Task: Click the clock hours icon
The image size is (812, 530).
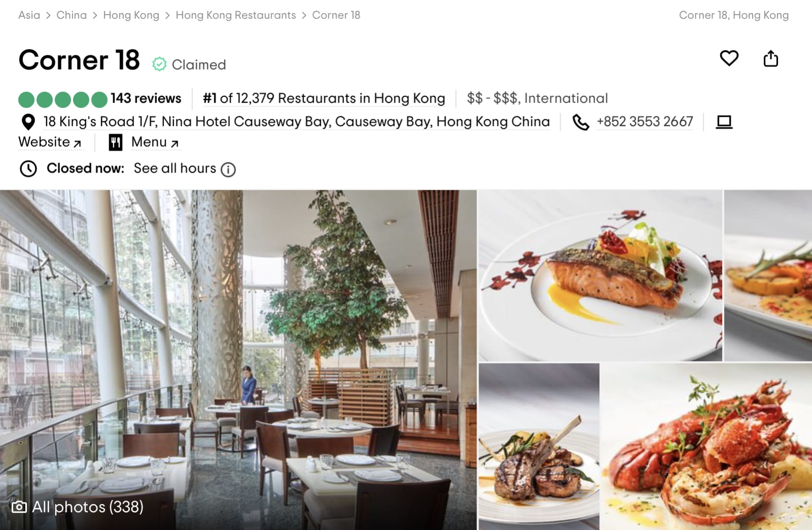Action: pyautogui.click(x=28, y=169)
